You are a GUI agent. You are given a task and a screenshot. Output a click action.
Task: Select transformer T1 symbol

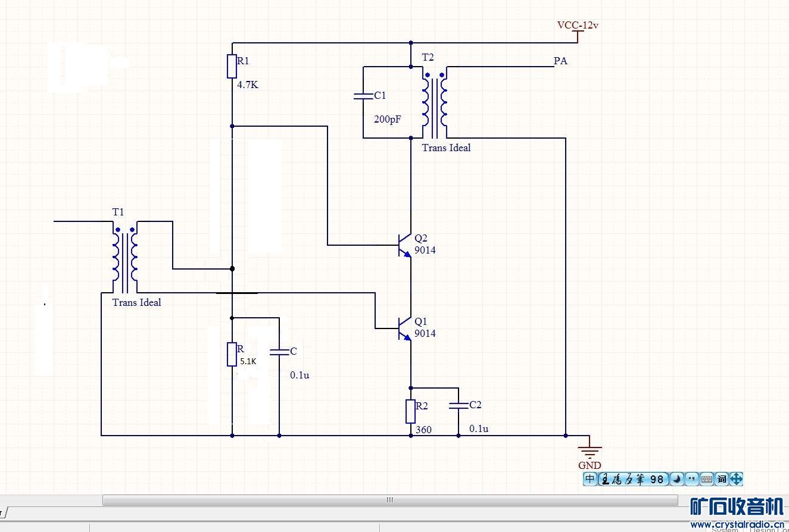point(125,256)
